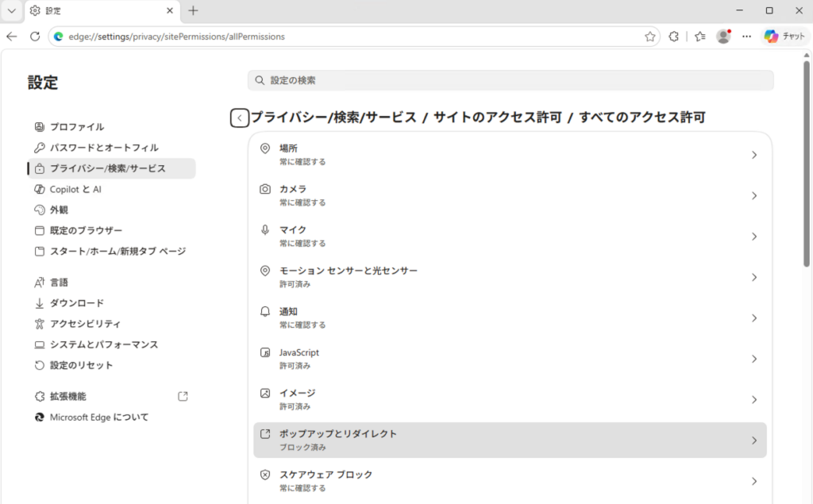Click the favorites star in address bar
The image size is (813, 504).
point(649,37)
